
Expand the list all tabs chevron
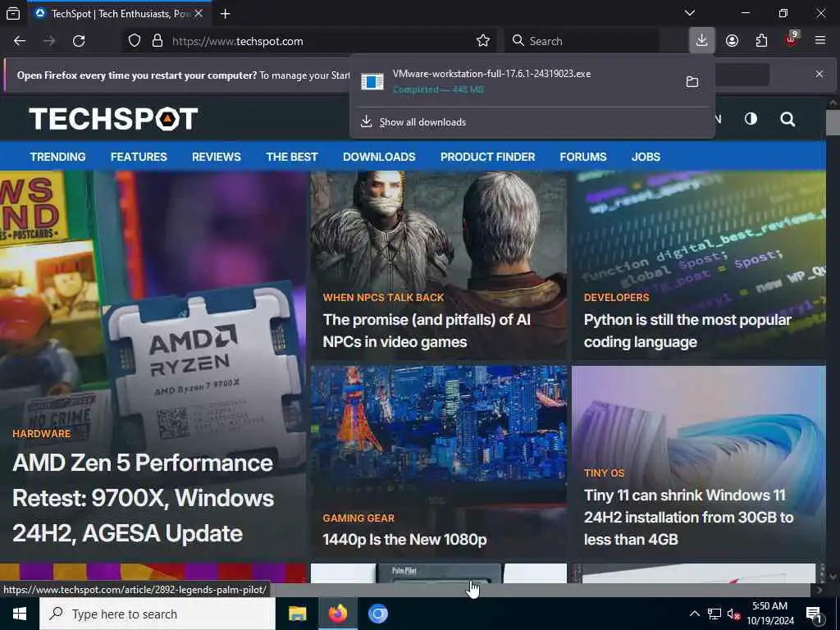(689, 13)
